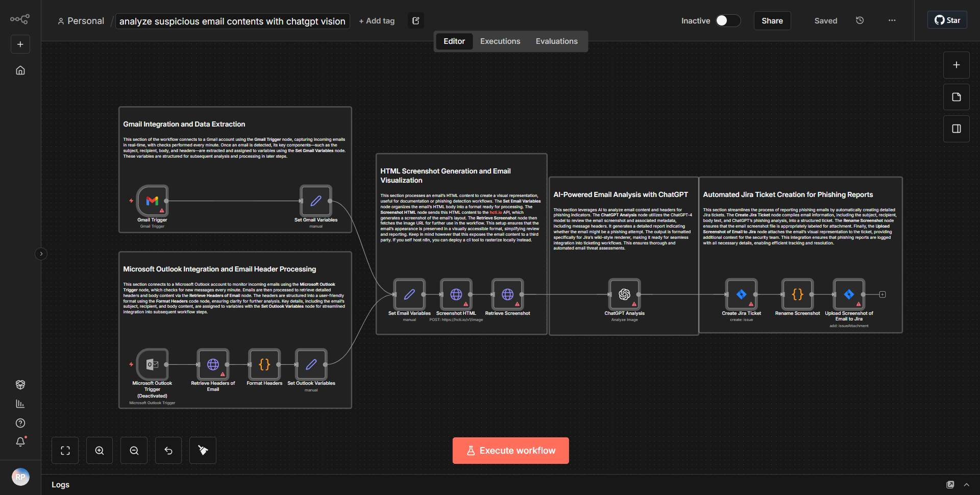
Task: Open the Evaluations tab
Action: click(556, 41)
